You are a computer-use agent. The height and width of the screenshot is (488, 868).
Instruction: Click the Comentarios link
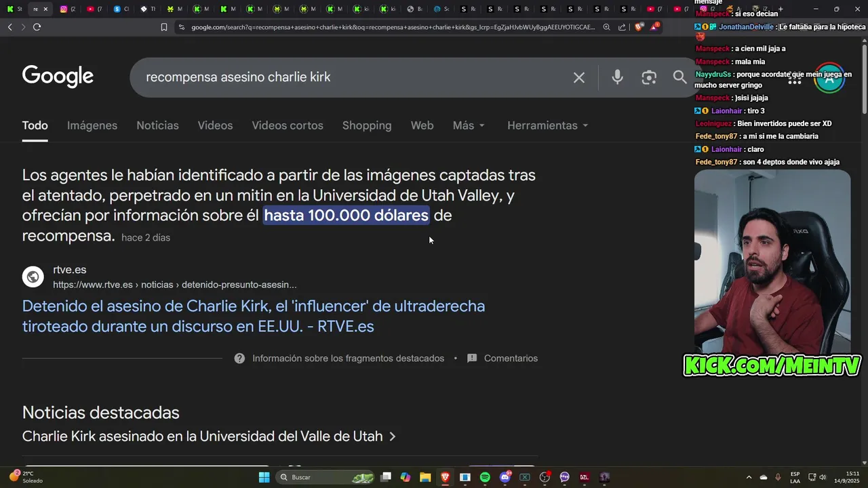click(511, 359)
